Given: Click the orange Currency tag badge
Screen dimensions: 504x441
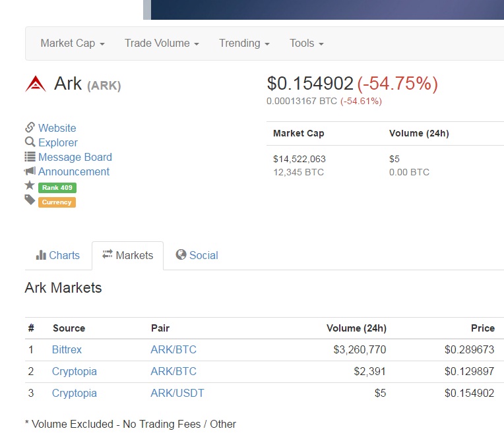Looking at the screenshot, I should click(x=57, y=202).
